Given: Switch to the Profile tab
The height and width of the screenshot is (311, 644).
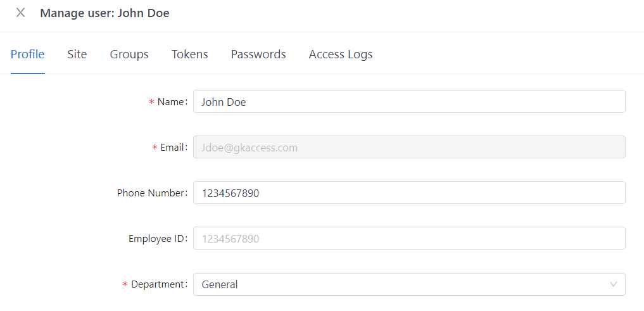Looking at the screenshot, I should 28,54.
